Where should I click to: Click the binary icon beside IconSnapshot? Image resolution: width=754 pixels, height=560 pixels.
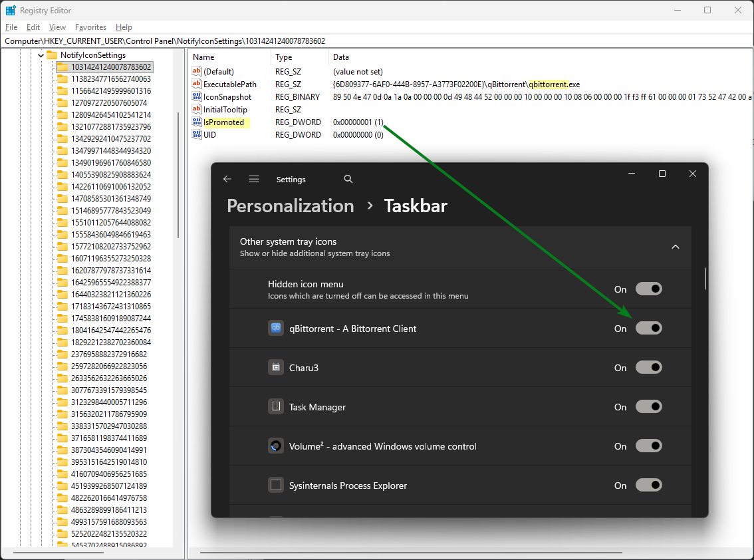[197, 96]
